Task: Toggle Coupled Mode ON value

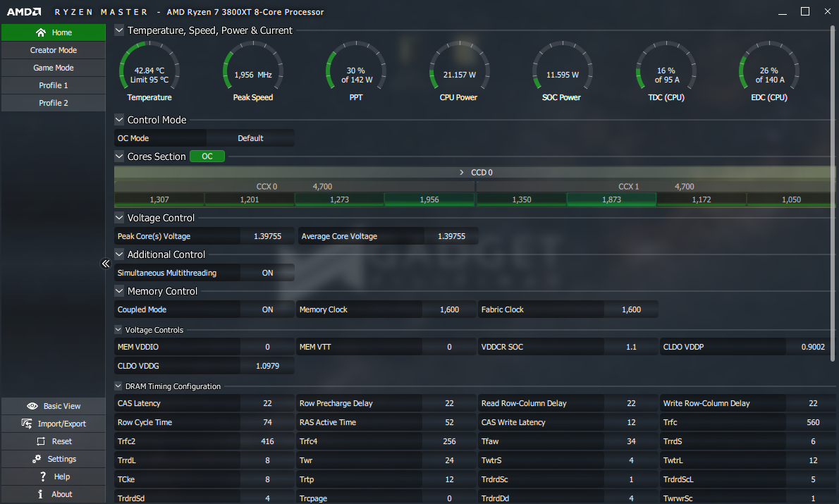Action: pos(267,309)
